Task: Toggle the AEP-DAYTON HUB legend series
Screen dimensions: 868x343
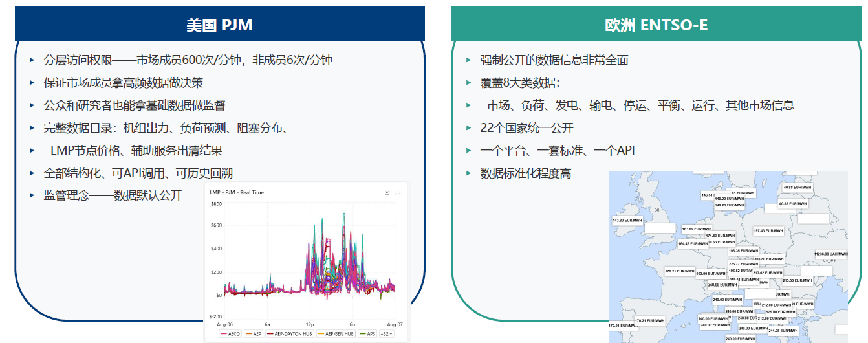Action: 290,334
